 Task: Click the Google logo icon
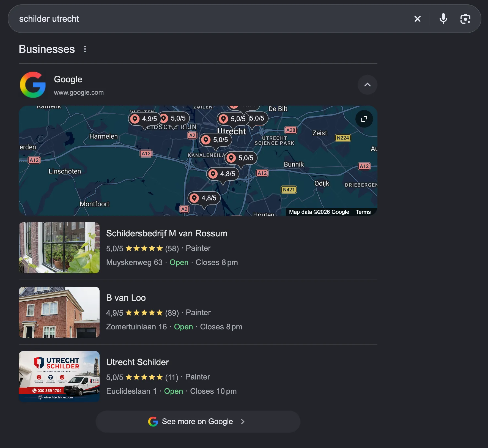click(x=33, y=85)
